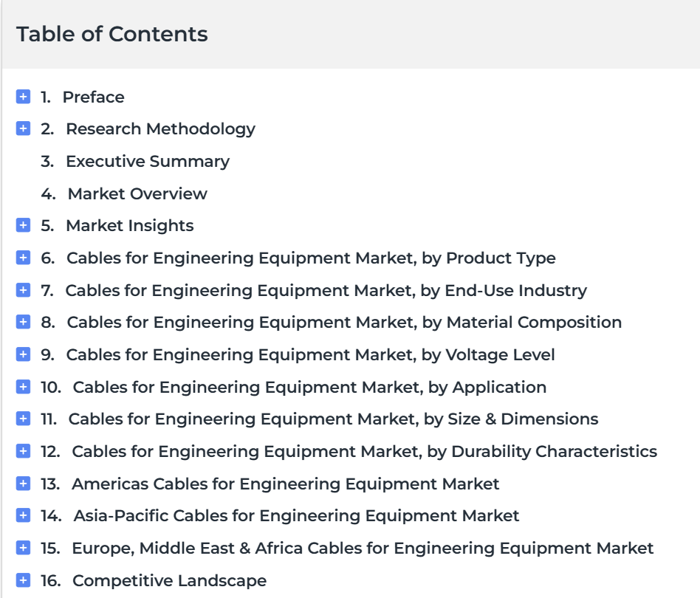The width and height of the screenshot is (700, 598).
Task: Expand Europe, Middle East & Africa plus icon
Action: click(23, 548)
